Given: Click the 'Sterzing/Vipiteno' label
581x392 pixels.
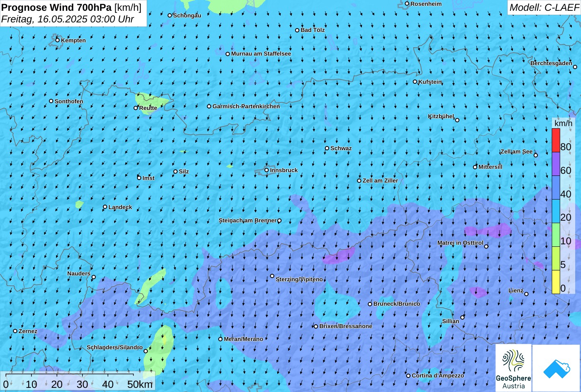Looking at the screenshot, I should (299, 279).
